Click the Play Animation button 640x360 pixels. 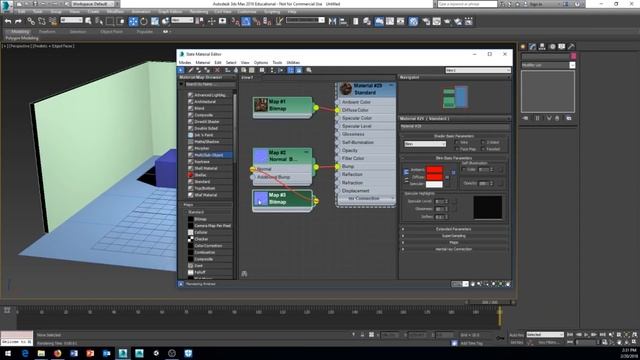tap(587, 335)
